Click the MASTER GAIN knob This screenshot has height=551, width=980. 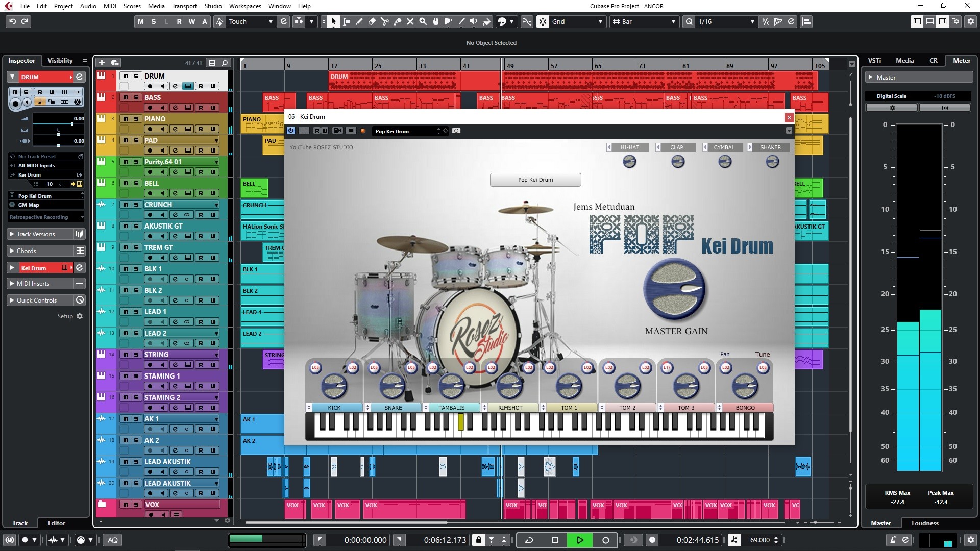coord(674,289)
